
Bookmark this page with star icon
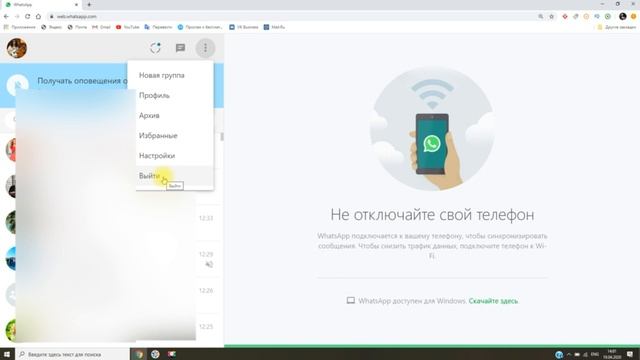[x=551, y=16]
